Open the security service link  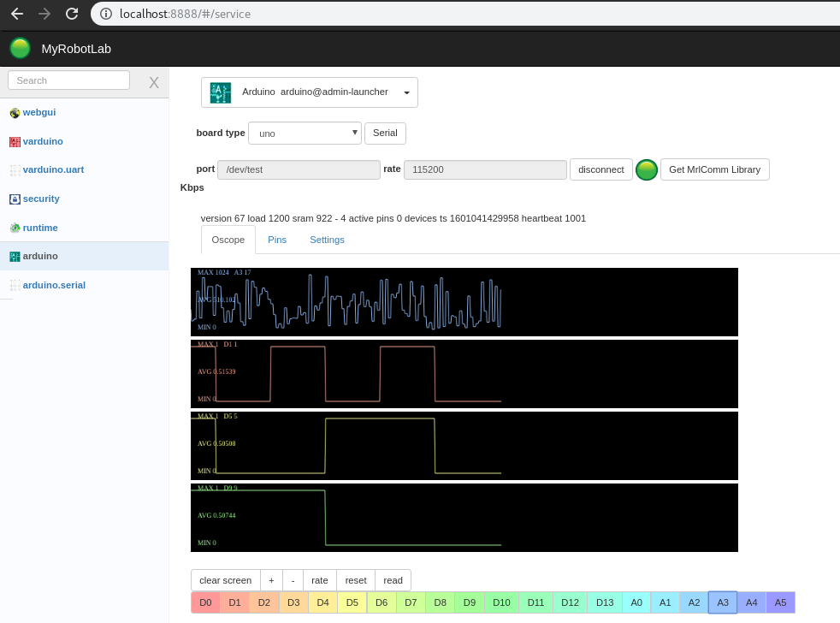pos(41,199)
